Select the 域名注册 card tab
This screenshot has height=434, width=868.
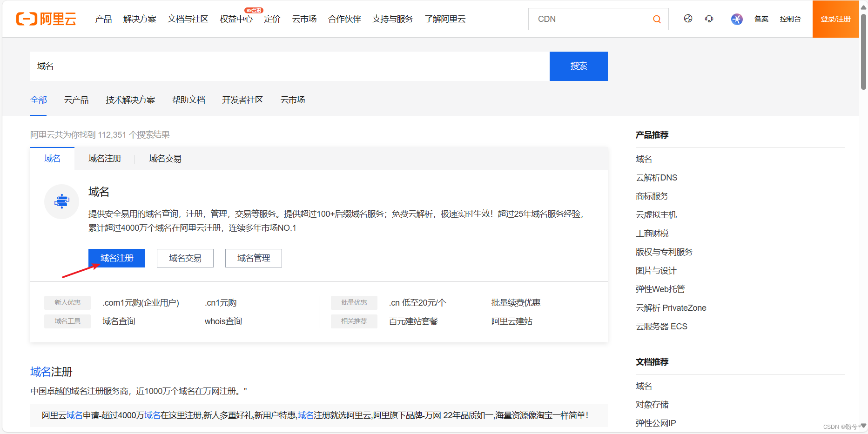point(105,159)
